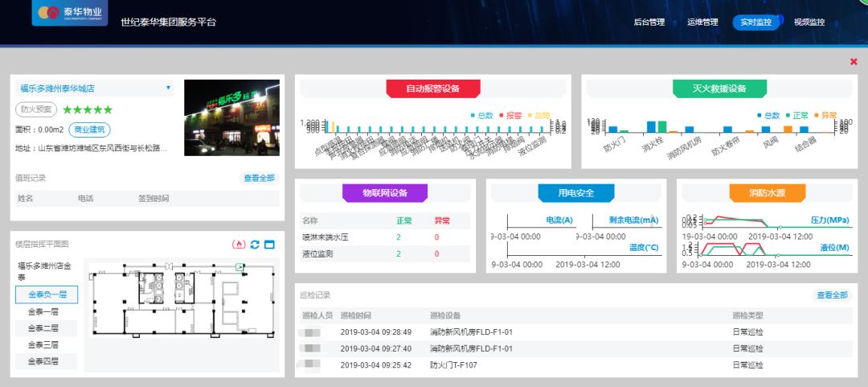Click the 液位监测 row in IoT table

(385, 254)
